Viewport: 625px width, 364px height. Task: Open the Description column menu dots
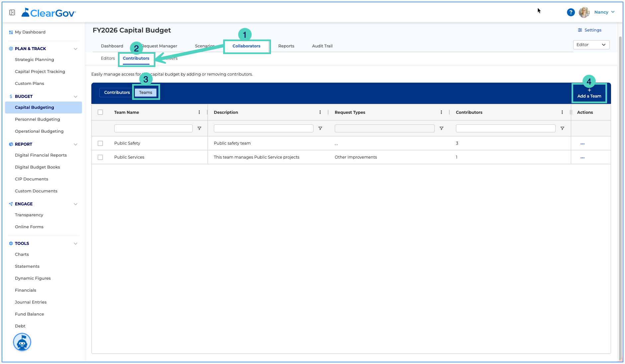pos(320,112)
